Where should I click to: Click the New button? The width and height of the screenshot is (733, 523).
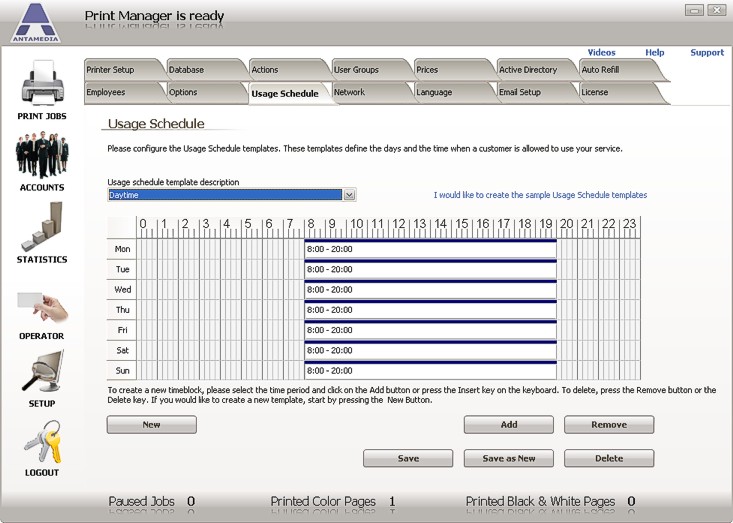(x=151, y=424)
